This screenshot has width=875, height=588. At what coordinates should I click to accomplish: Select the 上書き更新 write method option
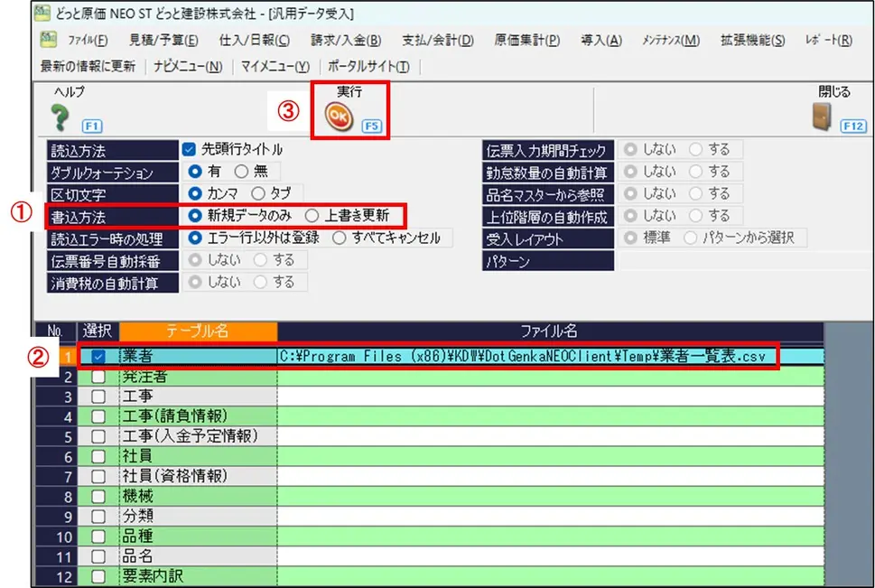(312, 215)
